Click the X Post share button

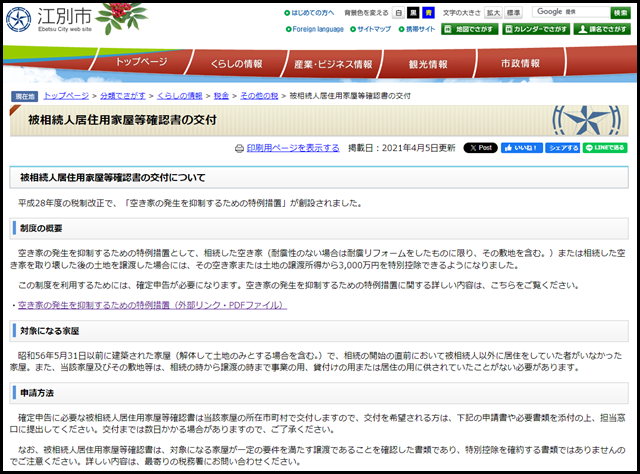click(480, 148)
